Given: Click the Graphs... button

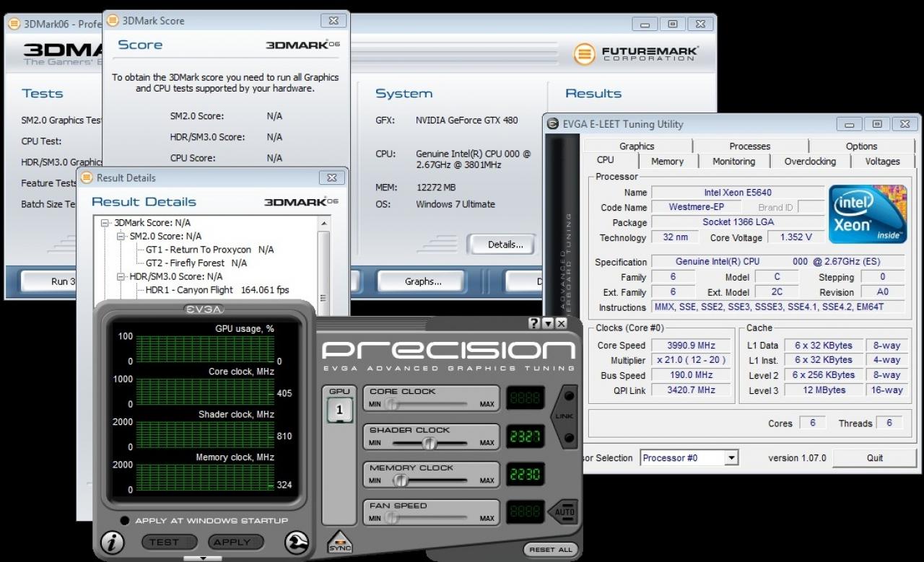Looking at the screenshot, I should click(423, 281).
